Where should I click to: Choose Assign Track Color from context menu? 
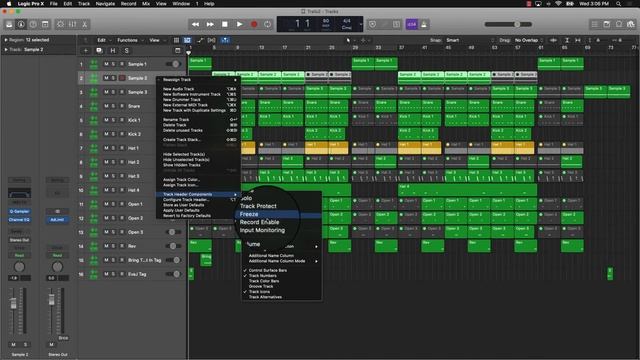click(x=198, y=180)
